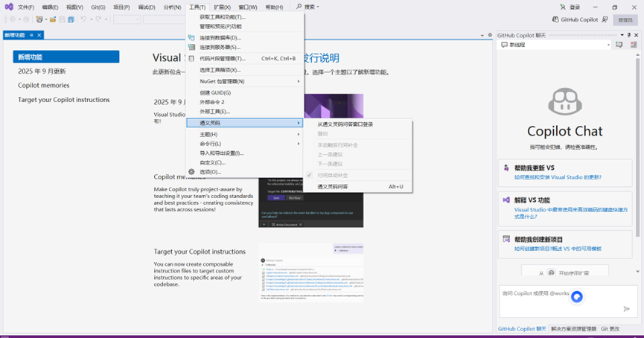This screenshot has width=644, height=338.
Task: Open the document tab list dropdown arrow
Action: [482, 36]
